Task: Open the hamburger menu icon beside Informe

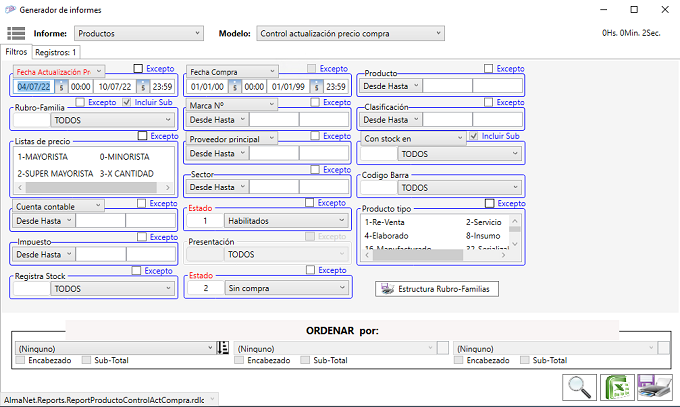Action: [17, 33]
